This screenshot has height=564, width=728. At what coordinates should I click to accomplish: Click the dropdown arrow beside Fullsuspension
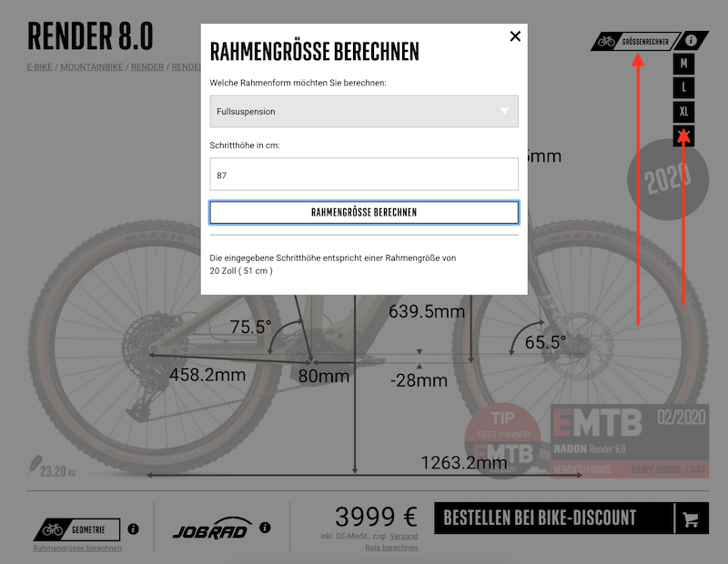click(x=504, y=111)
